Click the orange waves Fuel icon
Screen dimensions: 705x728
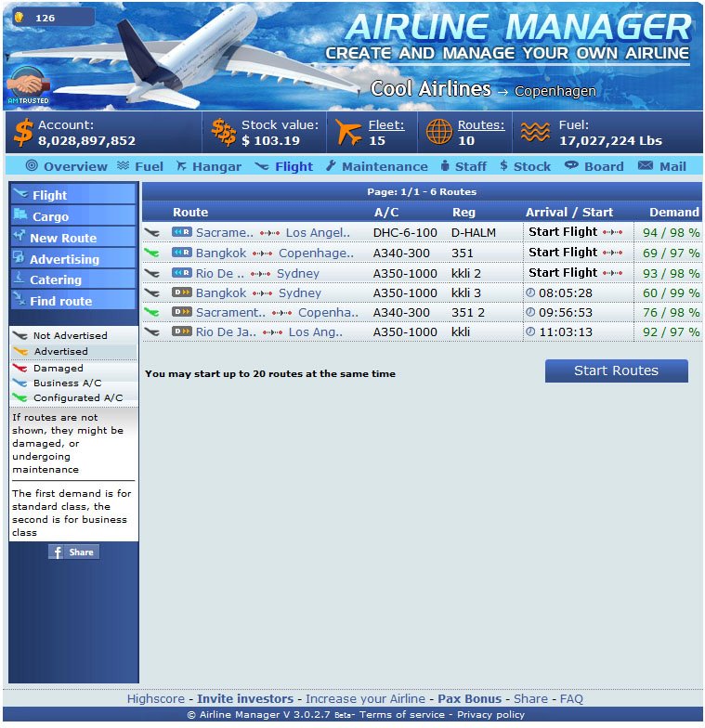pos(535,132)
